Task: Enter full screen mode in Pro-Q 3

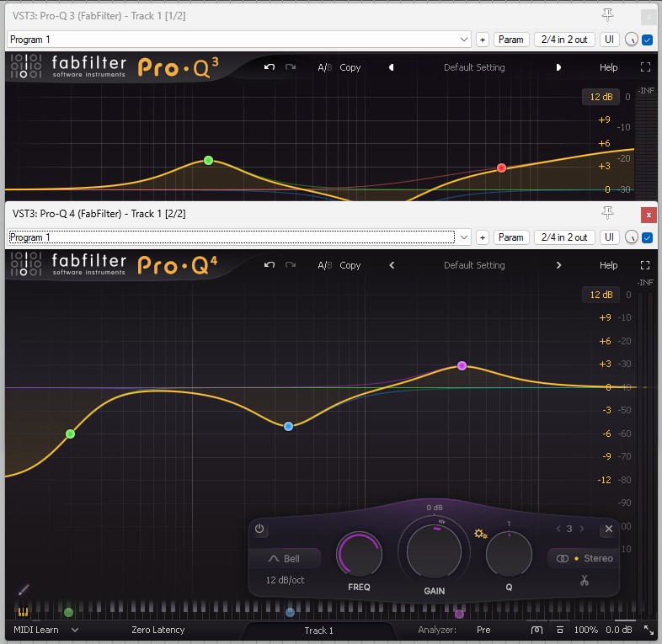Action: point(645,67)
